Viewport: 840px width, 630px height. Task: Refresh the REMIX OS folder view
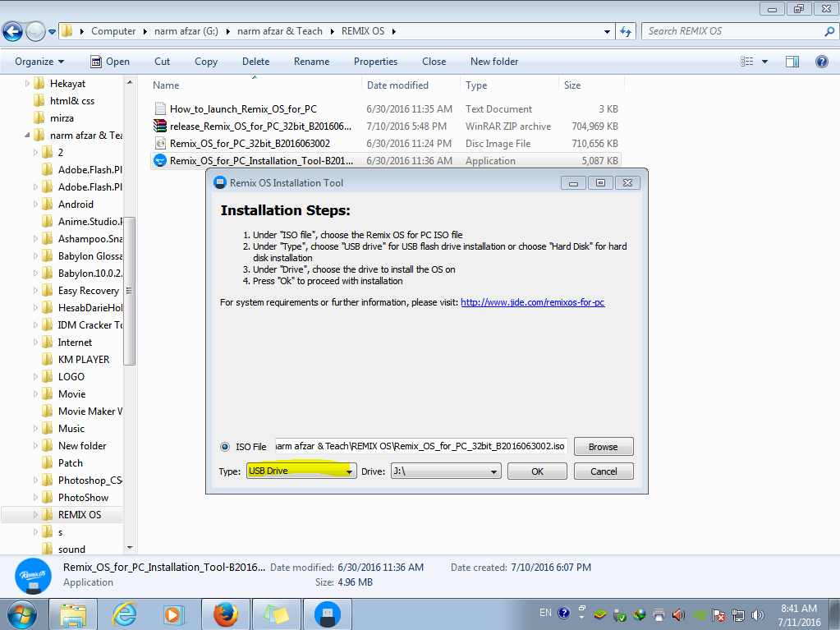(x=626, y=31)
